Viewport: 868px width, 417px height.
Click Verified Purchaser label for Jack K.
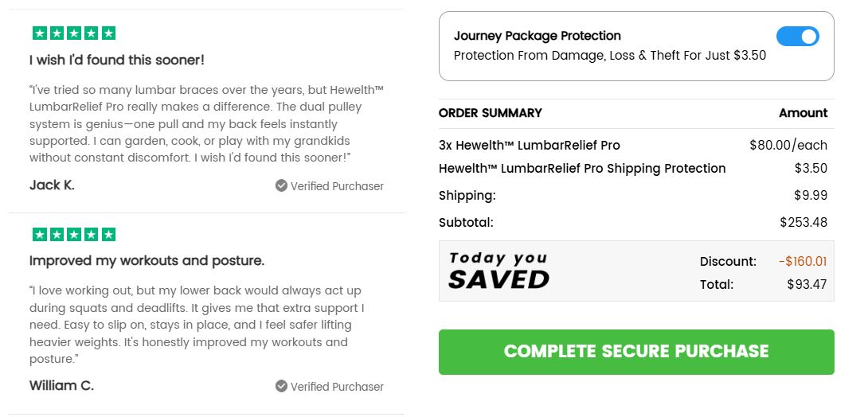(337, 186)
